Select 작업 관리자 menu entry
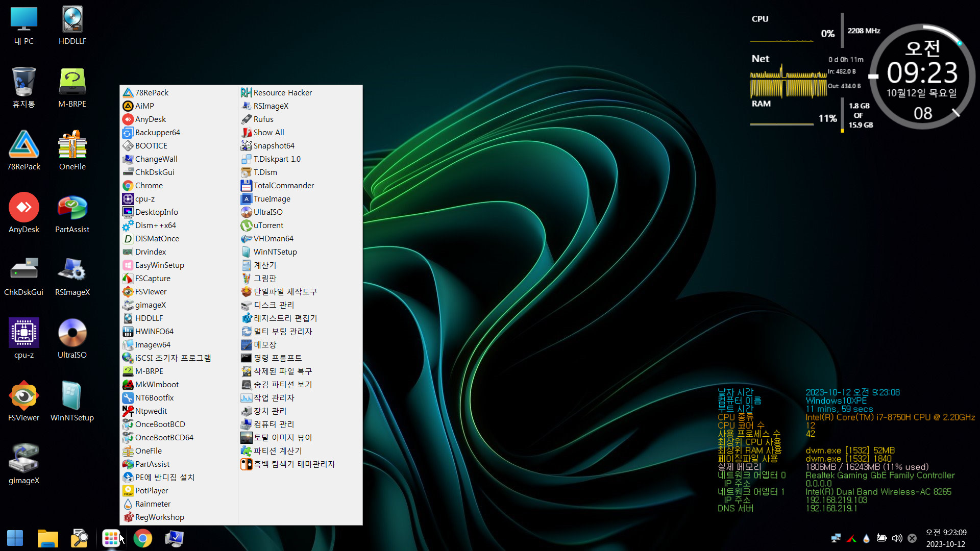Viewport: 980px width, 551px height. click(300, 397)
